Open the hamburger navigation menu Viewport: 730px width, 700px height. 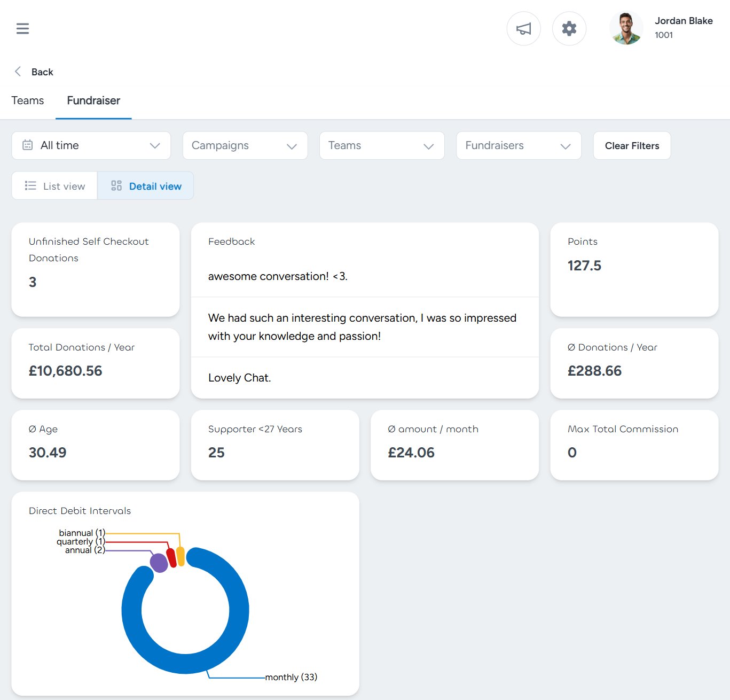point(22,28)
